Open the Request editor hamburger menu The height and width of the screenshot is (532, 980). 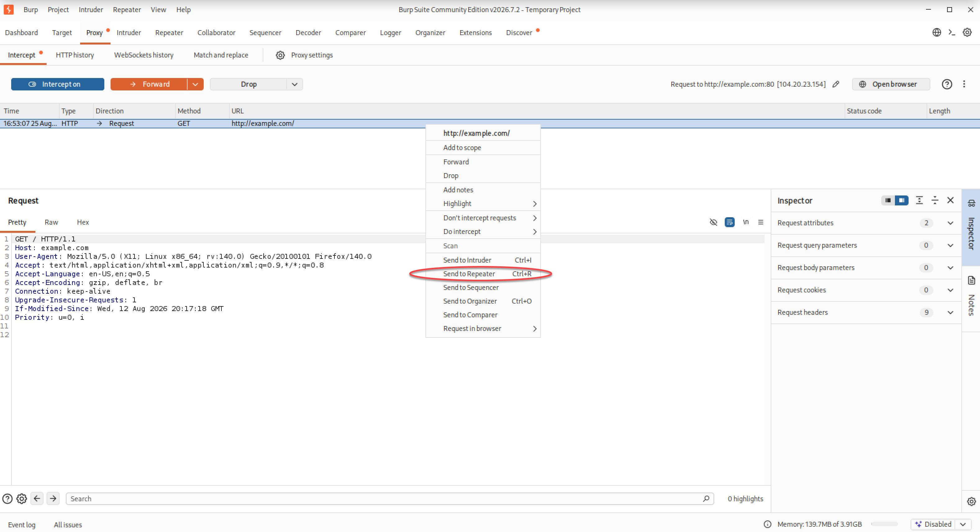[x=761, y=222]
